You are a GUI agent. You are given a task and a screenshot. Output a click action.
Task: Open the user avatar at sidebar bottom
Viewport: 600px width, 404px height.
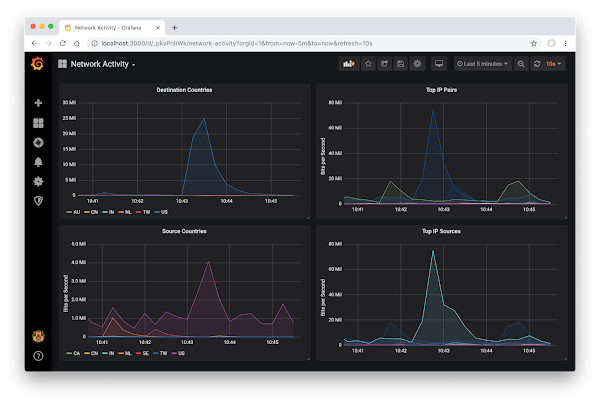pyautogui.click(x=38, y=336)
